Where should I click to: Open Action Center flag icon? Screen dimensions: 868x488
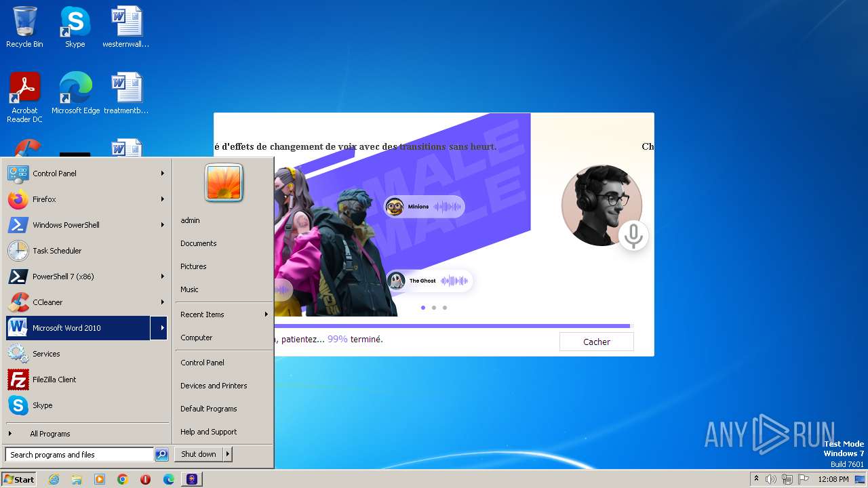tap(804, 479)
